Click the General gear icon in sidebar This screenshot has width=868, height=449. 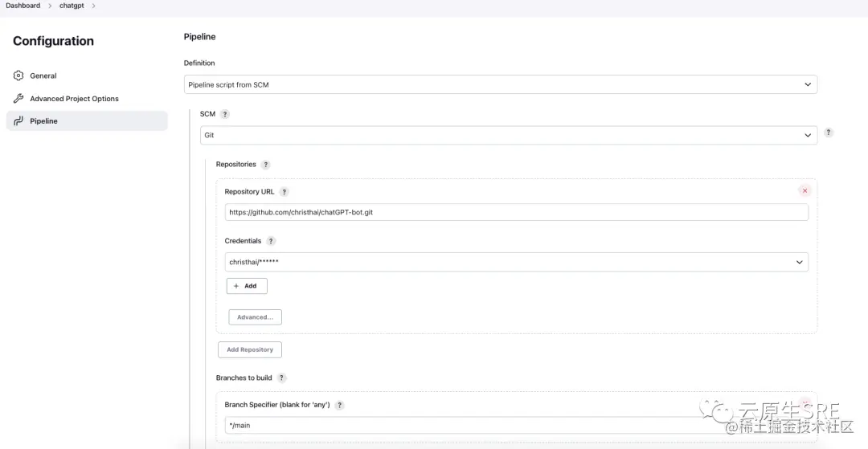[18, 76]
